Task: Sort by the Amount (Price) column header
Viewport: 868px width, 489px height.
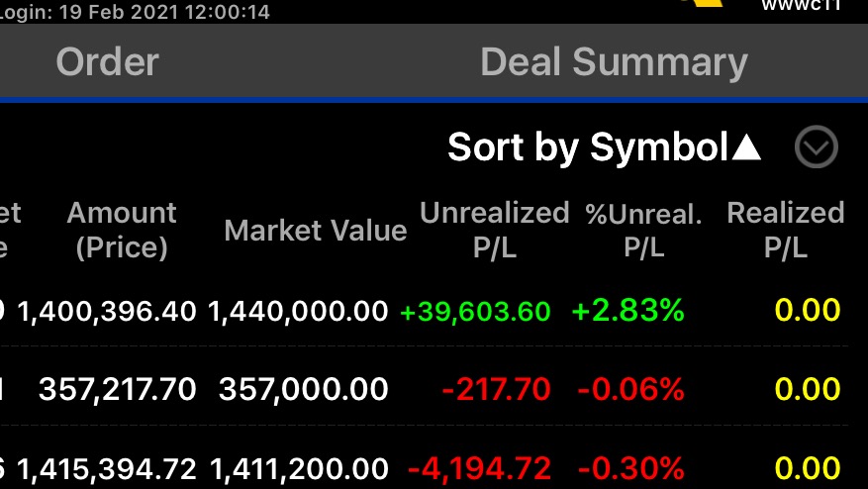Action: click(x=122, y=230)
